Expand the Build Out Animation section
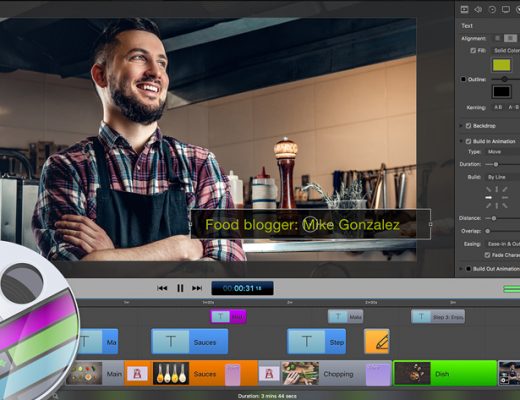Viewport: 520px width, 400px height. click(x=461, y=269)
